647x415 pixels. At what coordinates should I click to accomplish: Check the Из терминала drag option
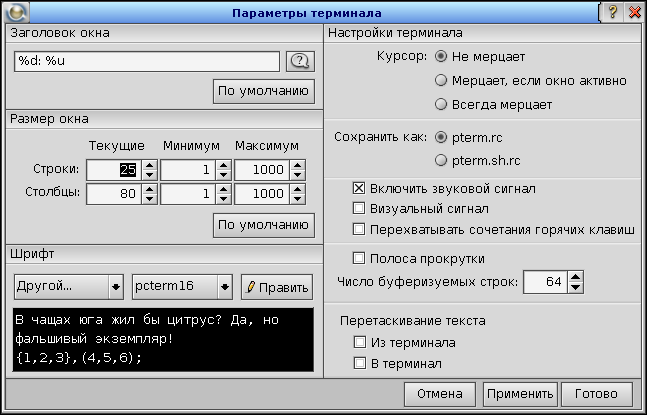359,343
